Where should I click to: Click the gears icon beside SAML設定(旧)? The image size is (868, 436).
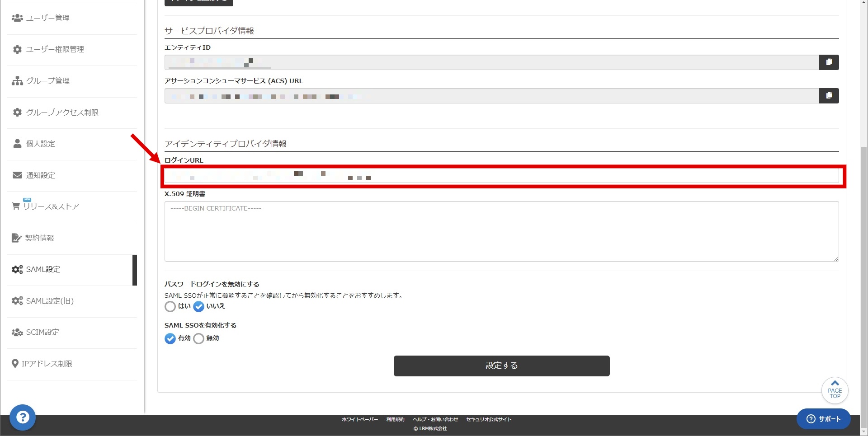17,301
